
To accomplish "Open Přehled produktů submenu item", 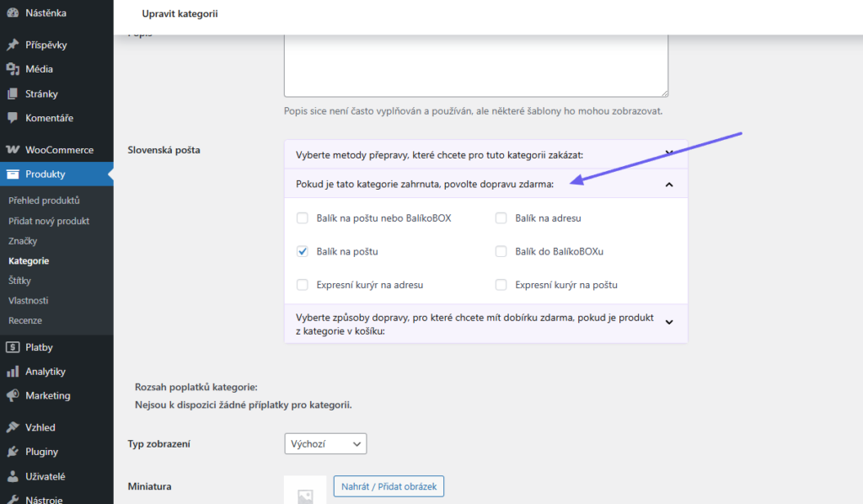I will point(44,201).
